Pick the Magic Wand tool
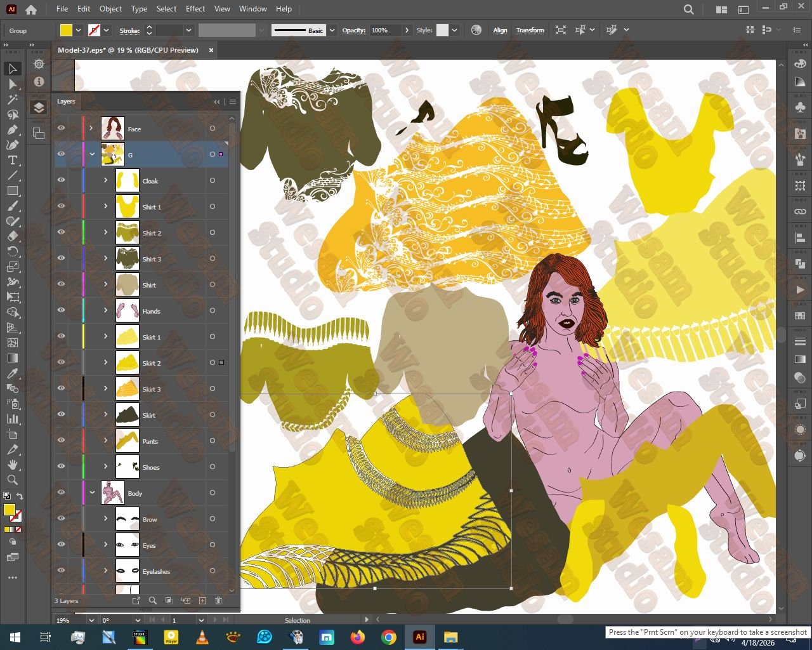Image resolution: width=812 pixels, height=650 pixels. tap(13, 99)
